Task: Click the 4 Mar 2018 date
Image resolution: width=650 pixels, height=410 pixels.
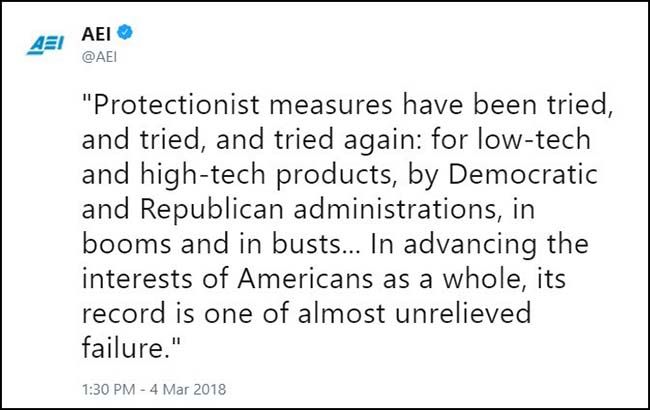Action: [186, 386]
